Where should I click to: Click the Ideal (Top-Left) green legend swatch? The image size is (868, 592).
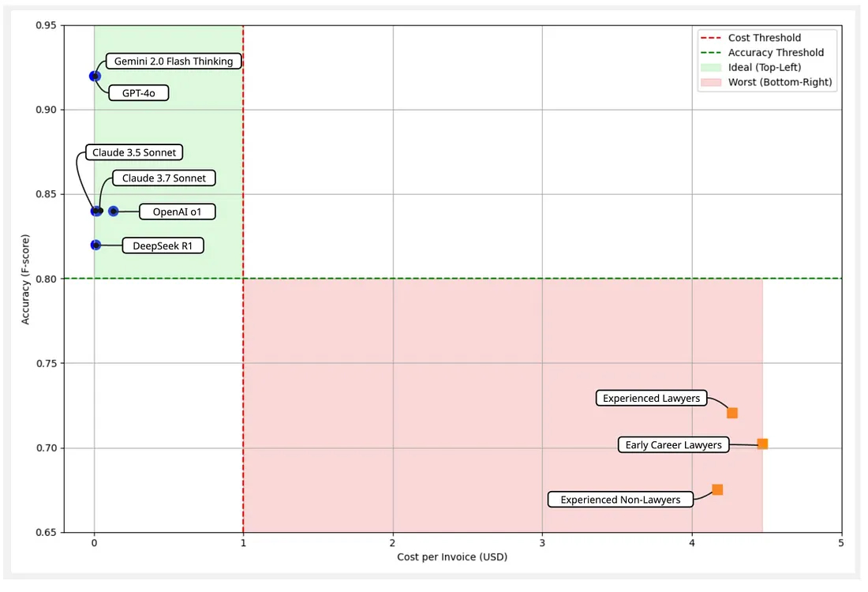pyautogui.click(x=712, y=67)
